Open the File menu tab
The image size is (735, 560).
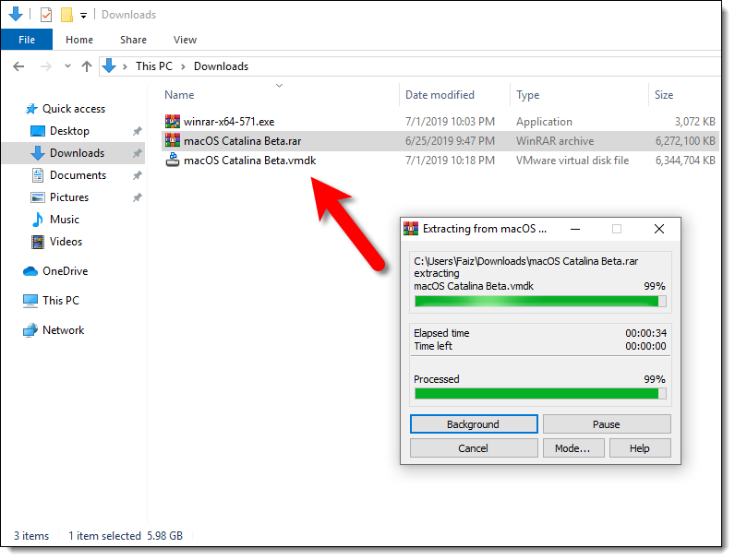pyautogui.click(x=27, y=40)
